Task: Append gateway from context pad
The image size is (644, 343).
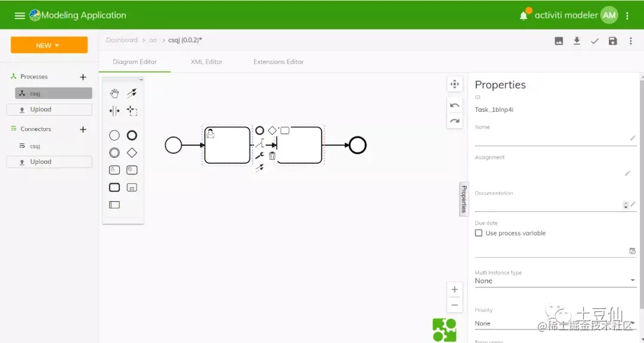Action: 272,130
